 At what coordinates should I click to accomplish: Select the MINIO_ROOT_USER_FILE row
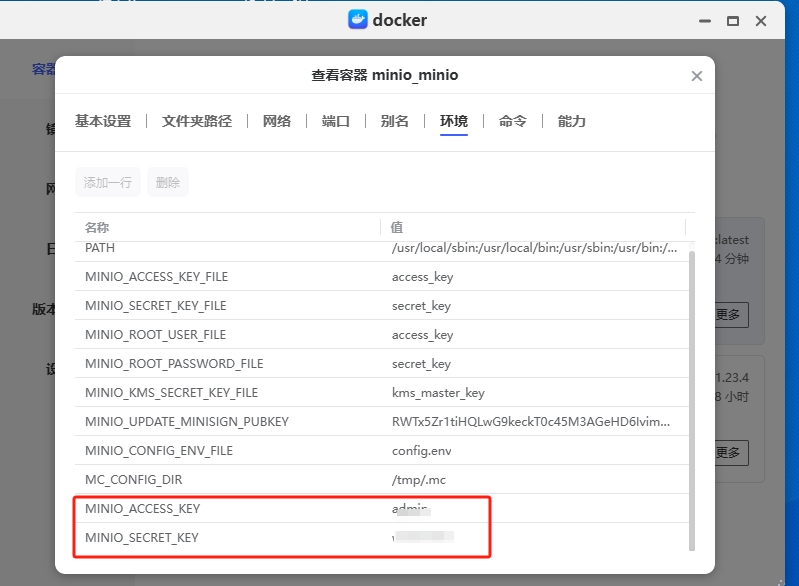(382, 334)
